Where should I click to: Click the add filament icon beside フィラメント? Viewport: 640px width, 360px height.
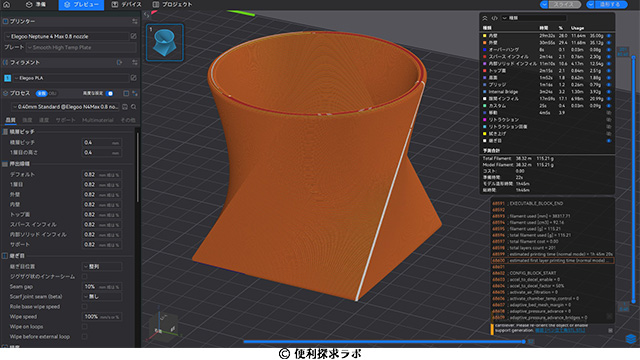(x=120, y=62)
